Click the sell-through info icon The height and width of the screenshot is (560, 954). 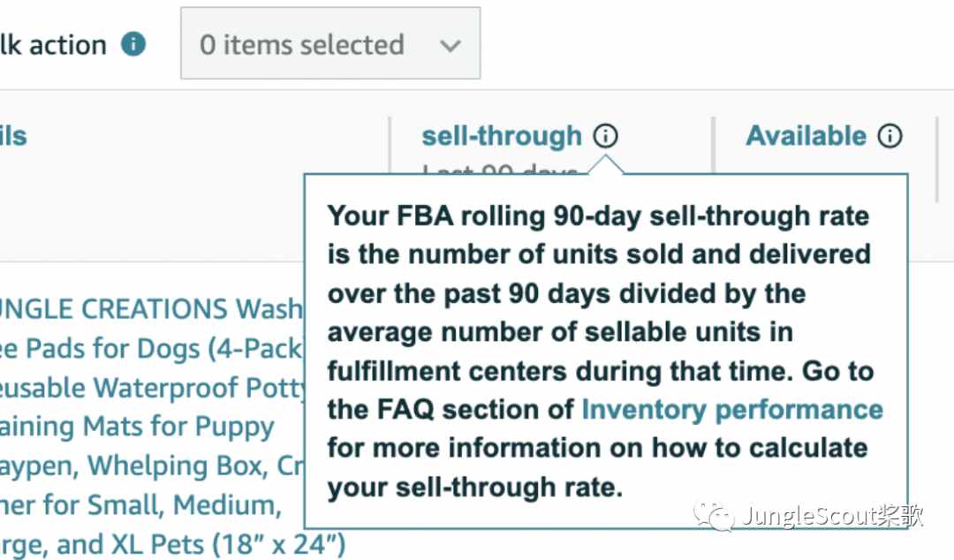(605, 136)
